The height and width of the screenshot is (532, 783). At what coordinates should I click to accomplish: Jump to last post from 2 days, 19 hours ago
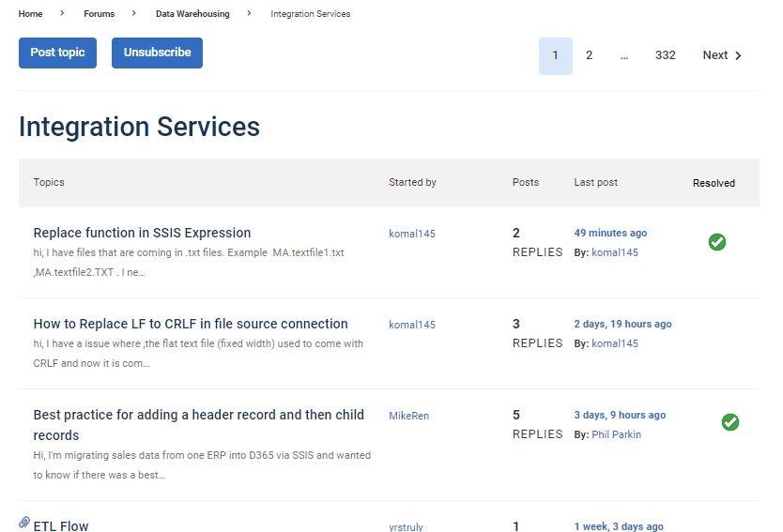pyautogui.click(x=622, y=324)
